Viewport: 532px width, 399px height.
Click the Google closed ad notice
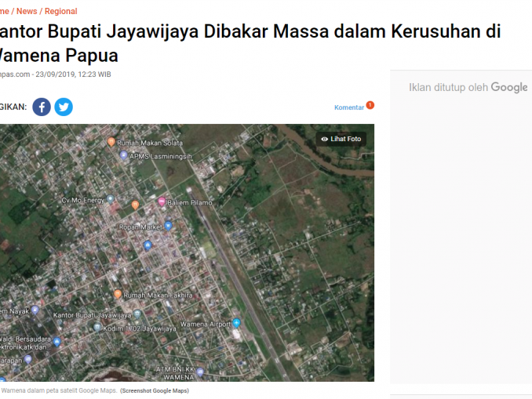(468, 87)
